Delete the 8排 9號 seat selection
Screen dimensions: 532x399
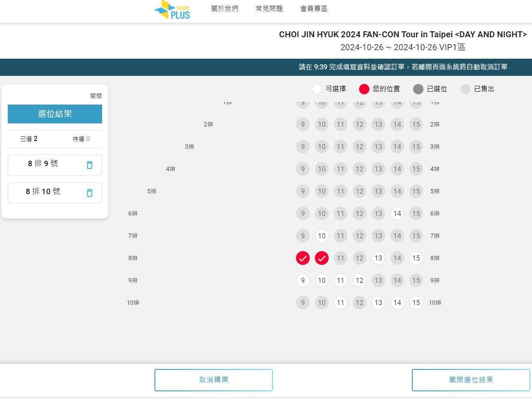pos(90,165)
